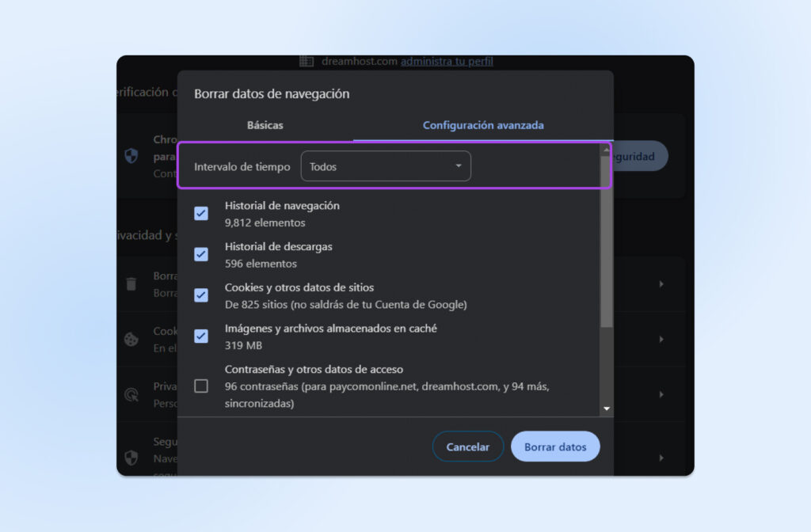Click the dialog's vertical scrollbar thumb

coord(607,241)
